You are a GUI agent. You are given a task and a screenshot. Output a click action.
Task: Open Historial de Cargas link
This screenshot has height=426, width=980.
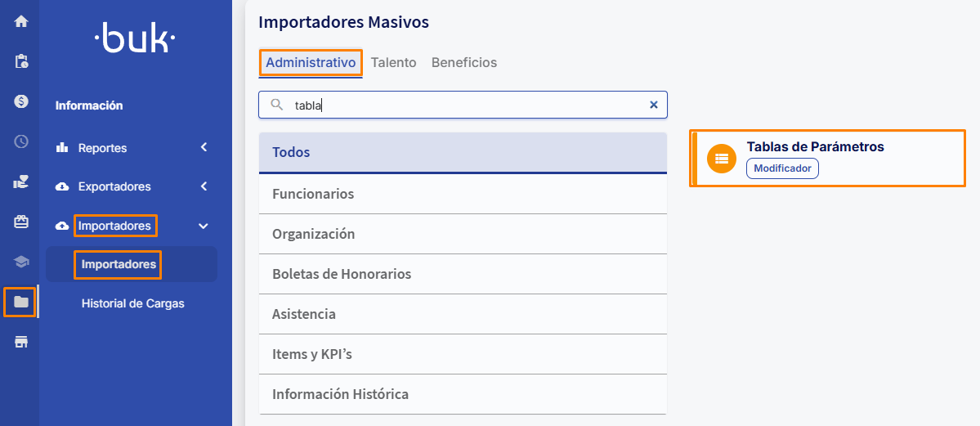pos(132,303)
